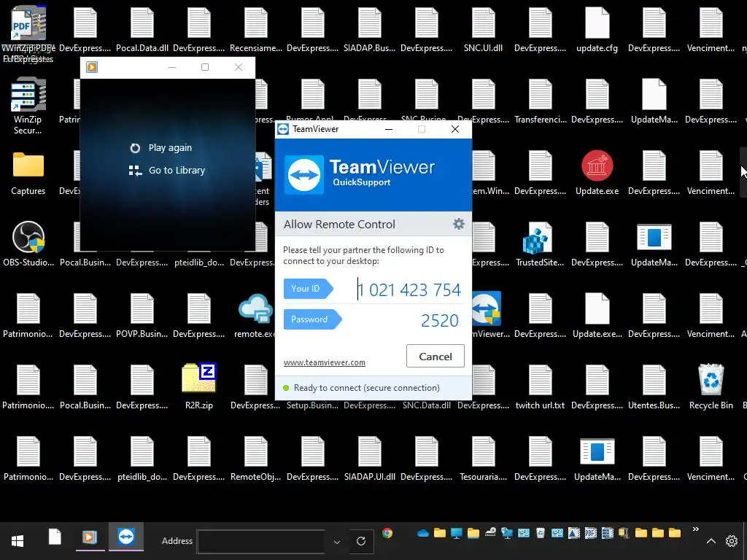Image resolution: width=747 pixels, height=560 pixels.
Task: Expand the Address bar dropdown arrow
Action: tap(337, 542)
